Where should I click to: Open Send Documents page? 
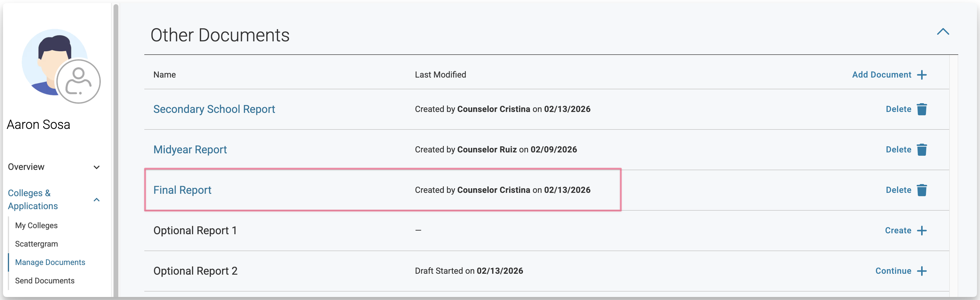pos(45,281)
